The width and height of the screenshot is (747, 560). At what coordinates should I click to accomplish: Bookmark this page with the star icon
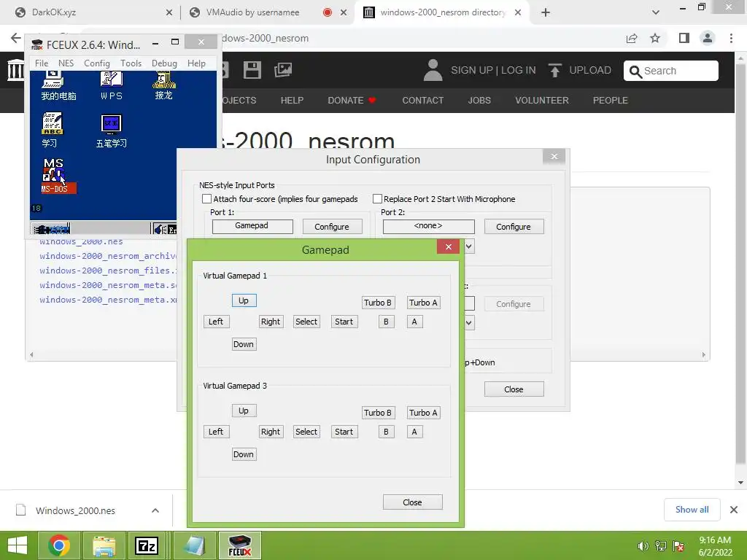pos(655,38)
